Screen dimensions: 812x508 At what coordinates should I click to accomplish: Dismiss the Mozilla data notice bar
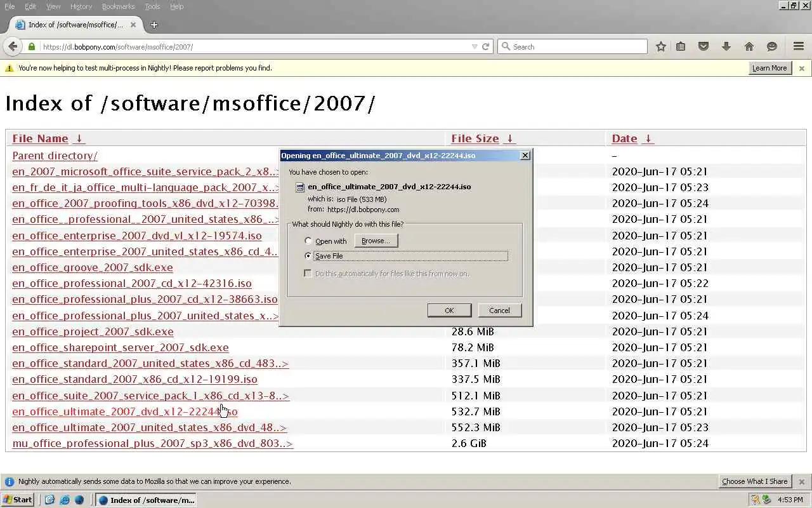(x=801, y=481)
